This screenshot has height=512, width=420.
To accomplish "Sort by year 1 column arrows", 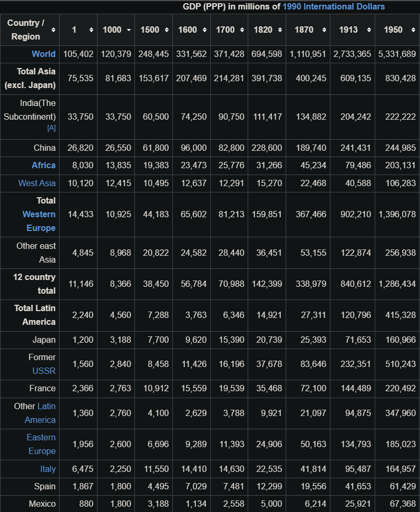I will click(x=91, y=30).
